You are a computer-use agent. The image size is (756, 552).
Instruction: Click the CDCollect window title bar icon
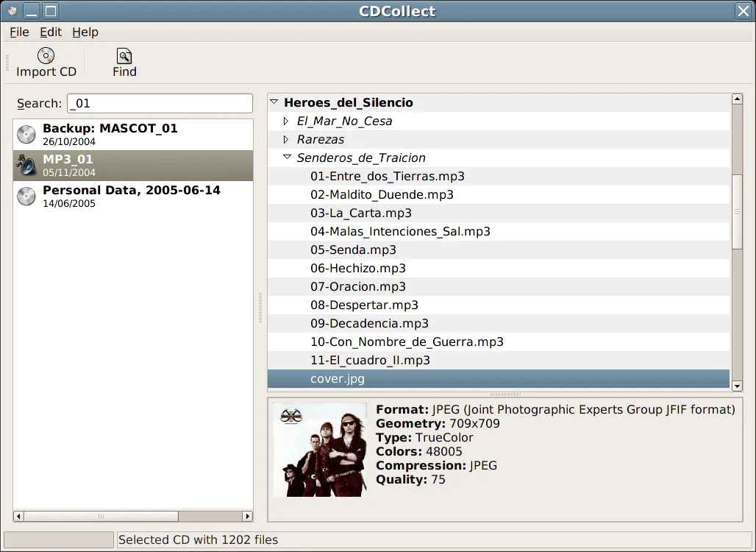12,11
